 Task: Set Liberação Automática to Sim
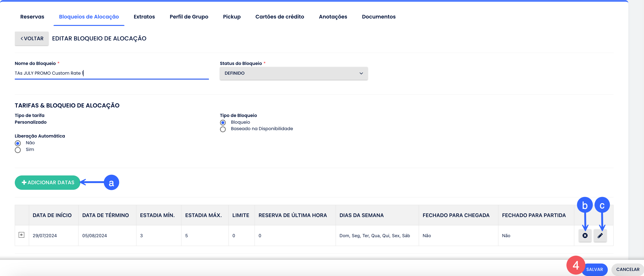click(x=18, y=150)
